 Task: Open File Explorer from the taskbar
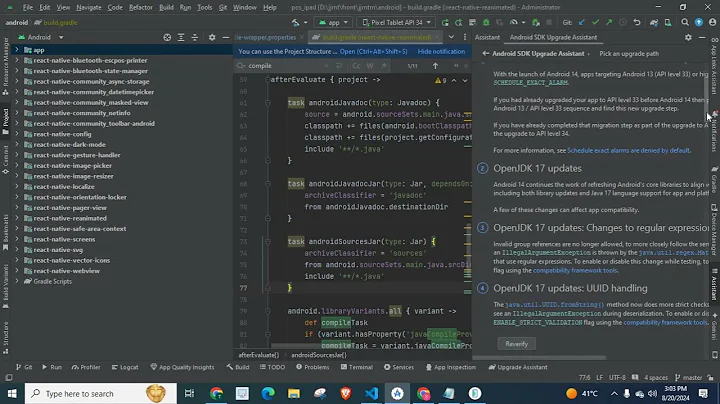[x=294, y=393]
